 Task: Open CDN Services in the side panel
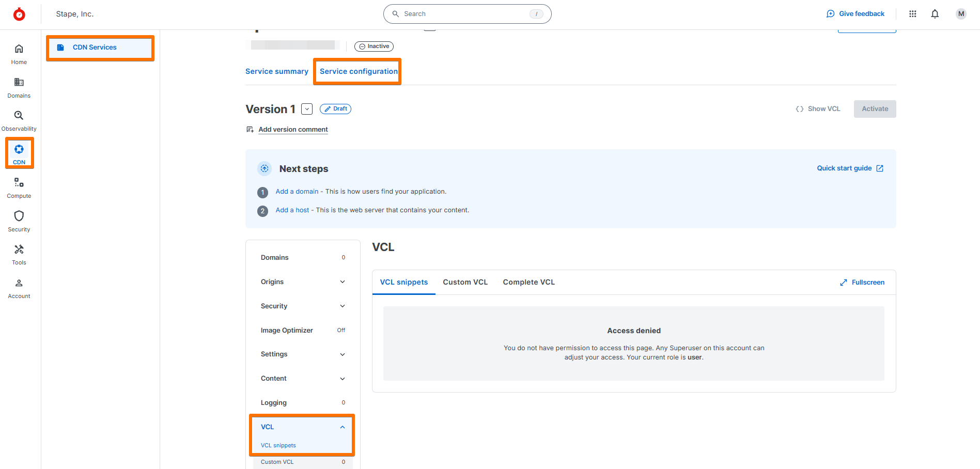100,48
